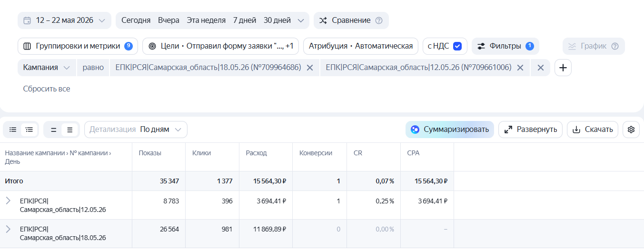Click the Сбросить все link
Image resolution: width=644 pixels, height=251 pixels.
click(x=47, y=89)
